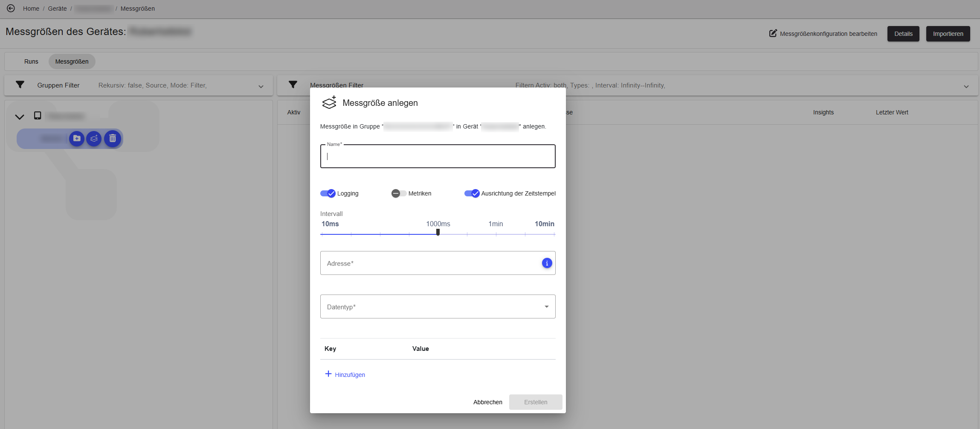Viewport: 980px width, 429px height.
Task: Click the 1000ms interval label
Action: pos(438,224)
